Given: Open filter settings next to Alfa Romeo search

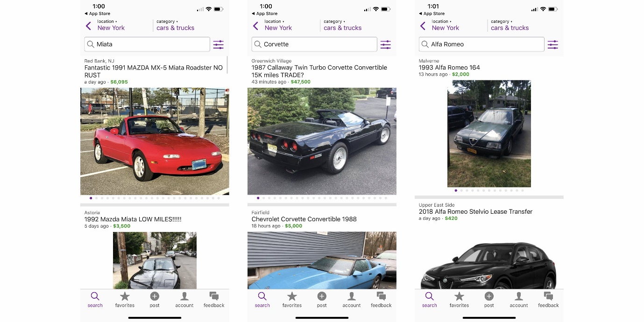Looking at the screenshot, I should tap(552, 45).
